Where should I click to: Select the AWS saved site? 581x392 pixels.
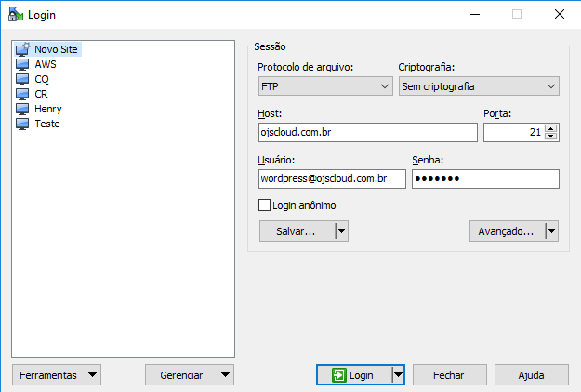[46, 64]
